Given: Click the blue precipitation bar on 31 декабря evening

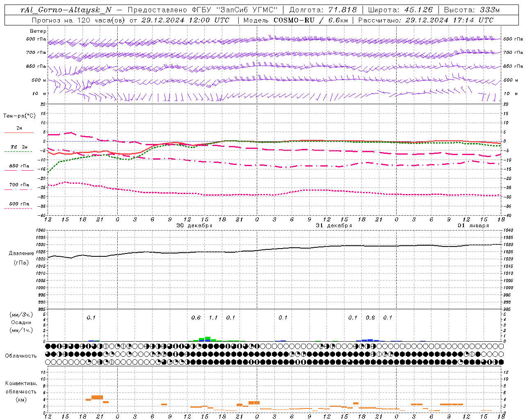Looking at the screenshot, I should tap(370, 340).
